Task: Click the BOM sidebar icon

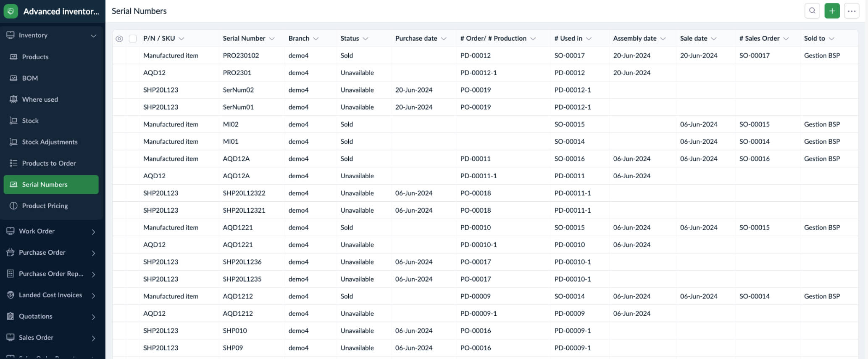Action: point(13,78)
